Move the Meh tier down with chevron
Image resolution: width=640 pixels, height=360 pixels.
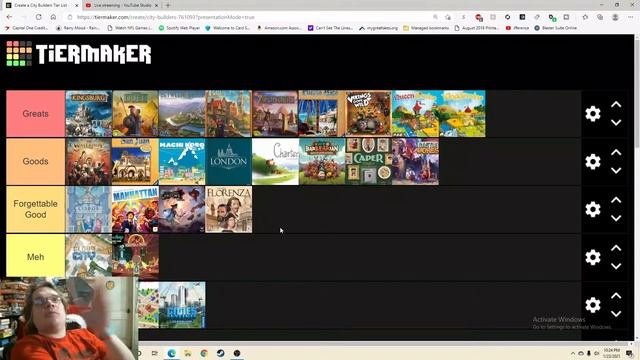(x=616, y=266)
